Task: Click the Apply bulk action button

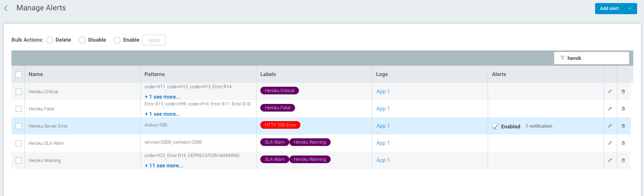Action: tap(154, 40)
